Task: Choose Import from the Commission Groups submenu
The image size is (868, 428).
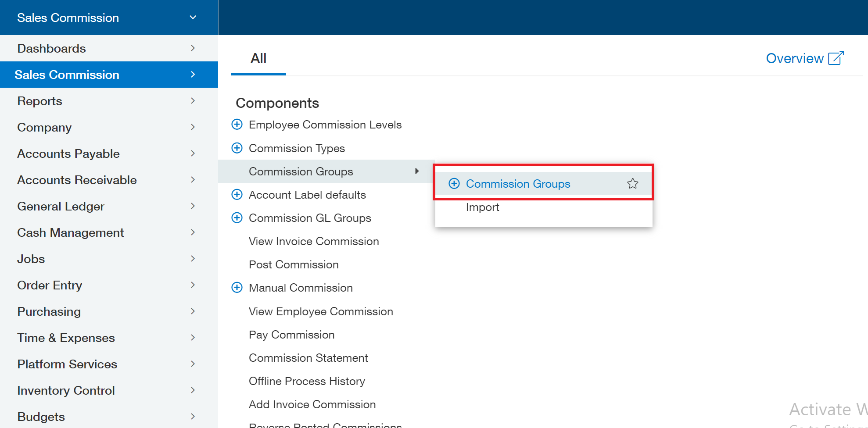Action: tap(482, 207)
